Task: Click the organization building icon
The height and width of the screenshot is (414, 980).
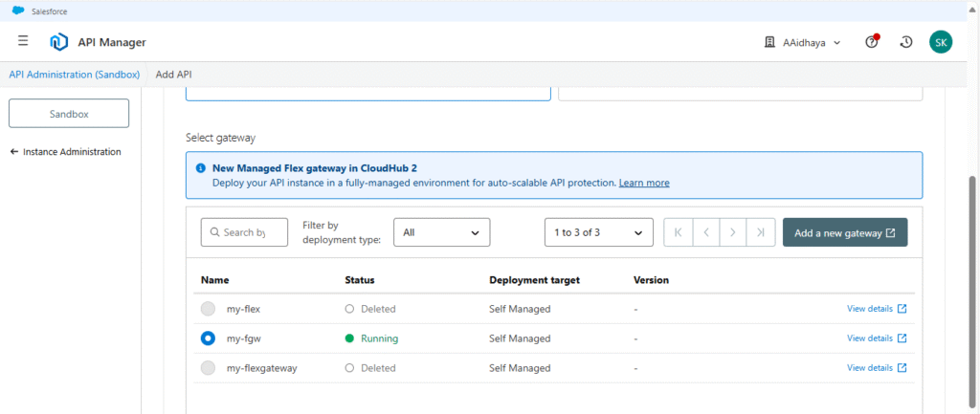Action: click(770, 42)
